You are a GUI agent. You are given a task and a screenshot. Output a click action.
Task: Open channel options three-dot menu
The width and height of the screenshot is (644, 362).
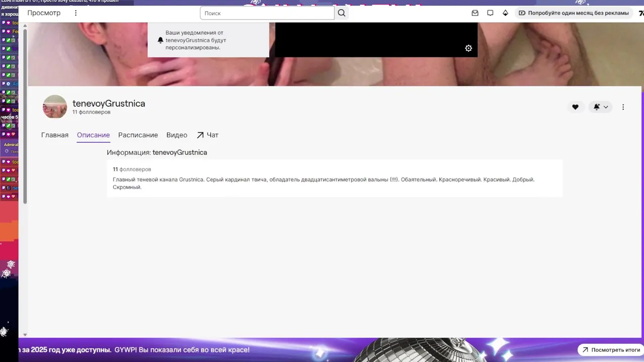click(x=623, y=107)
